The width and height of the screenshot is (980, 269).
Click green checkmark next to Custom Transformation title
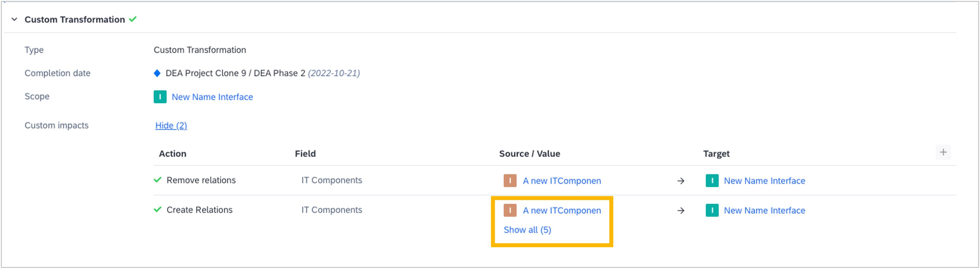tap(133, 19)
